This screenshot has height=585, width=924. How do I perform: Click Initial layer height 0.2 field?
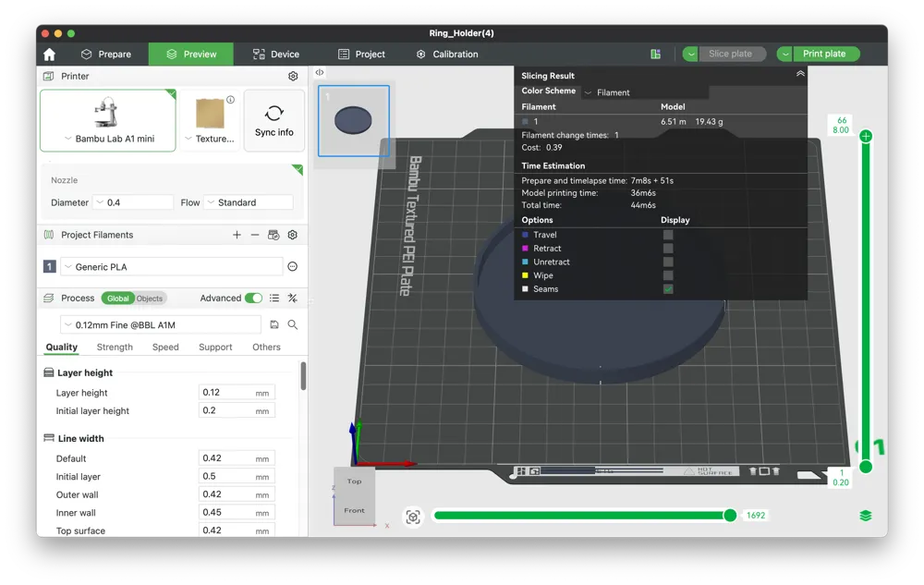tap(237, 410)
